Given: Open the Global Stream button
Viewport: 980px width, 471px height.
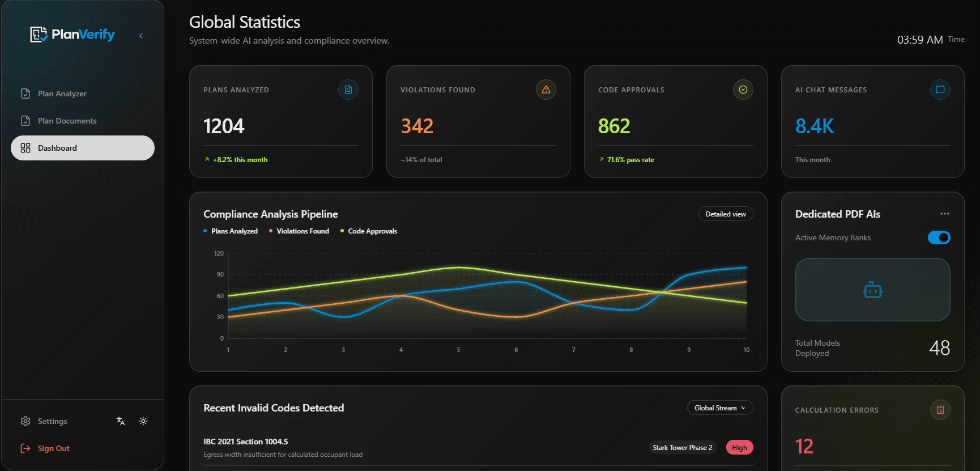Looking at the screenshot, I should point(720,408).
